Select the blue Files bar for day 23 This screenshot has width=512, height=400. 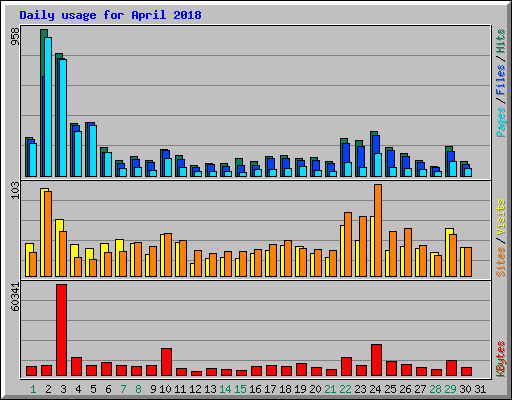point(361,157)
